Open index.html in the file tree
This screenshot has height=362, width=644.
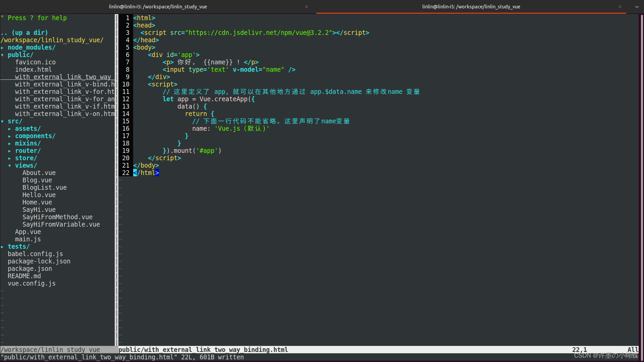[x=33, y=70]
